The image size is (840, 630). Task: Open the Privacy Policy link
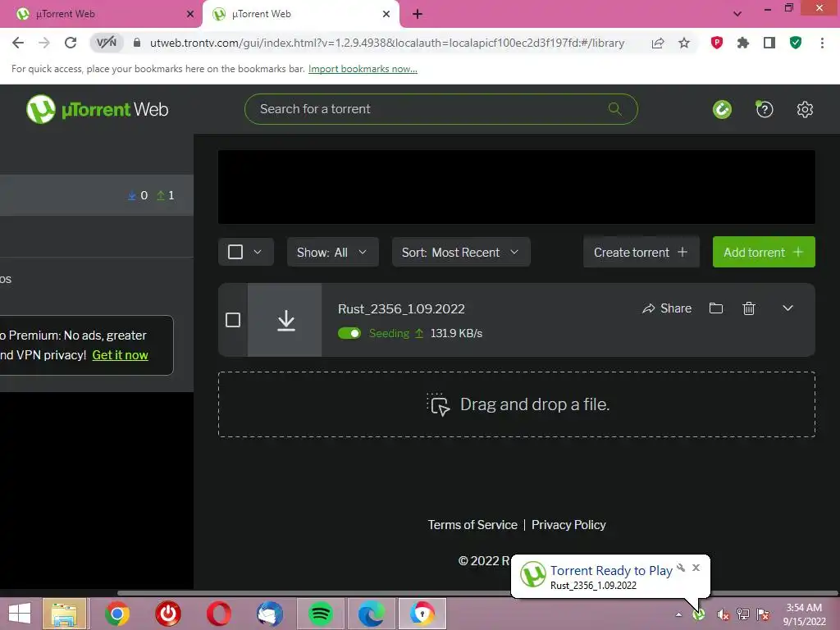click(568, 525)
